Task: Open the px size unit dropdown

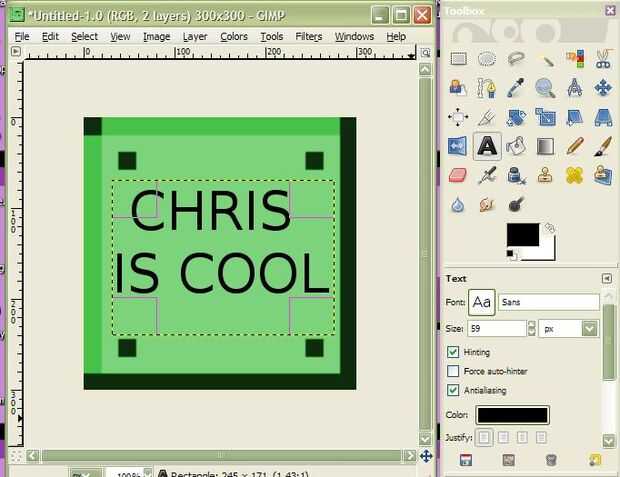Action: point(568,329)
